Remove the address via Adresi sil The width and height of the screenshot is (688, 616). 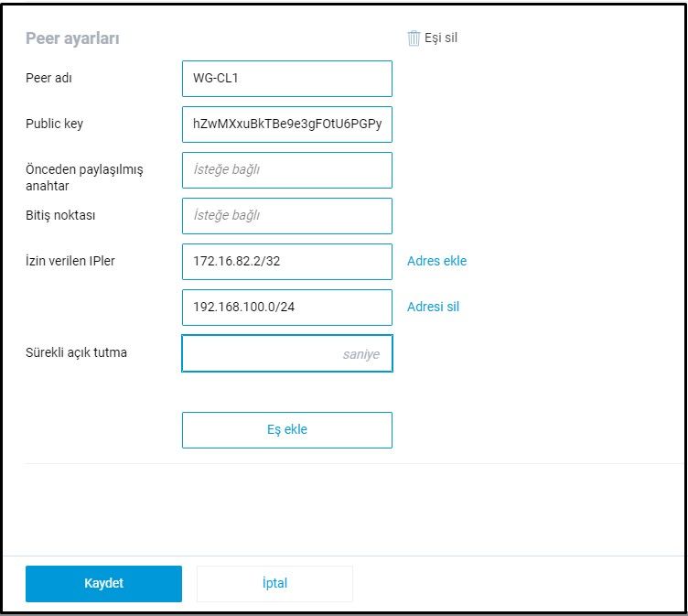[433, 307]
